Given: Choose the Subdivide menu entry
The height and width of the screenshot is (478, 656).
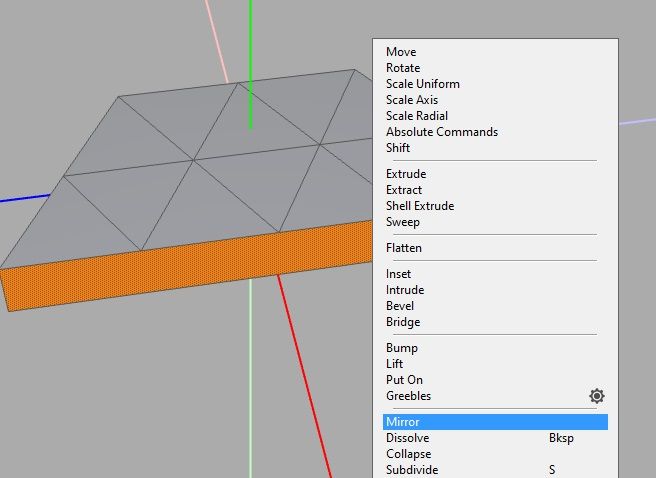Looking at the screenshot, I should (x=412, y=470).
